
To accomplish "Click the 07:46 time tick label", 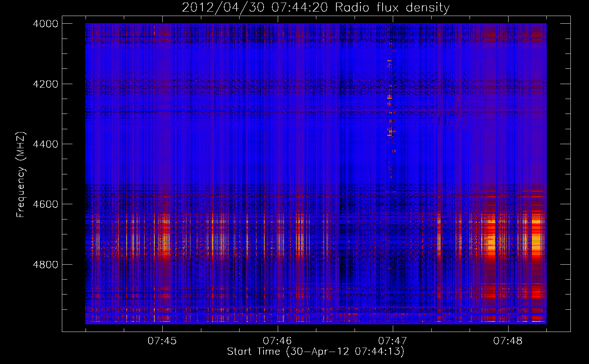I will [277, 341].
